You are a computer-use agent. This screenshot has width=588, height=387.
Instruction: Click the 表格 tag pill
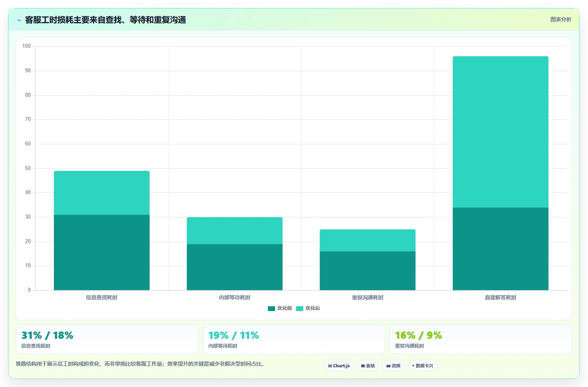(368, 366)
